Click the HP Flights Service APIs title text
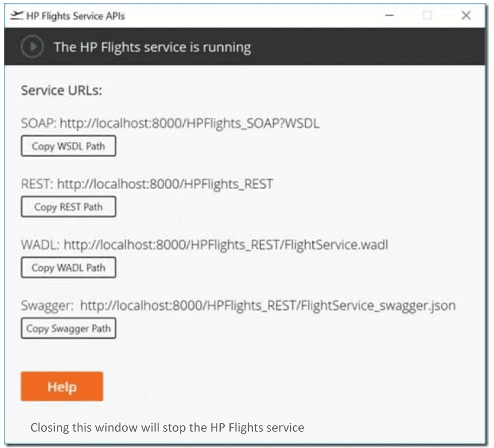Screen dimensions: 494x448 coord(76,16)
